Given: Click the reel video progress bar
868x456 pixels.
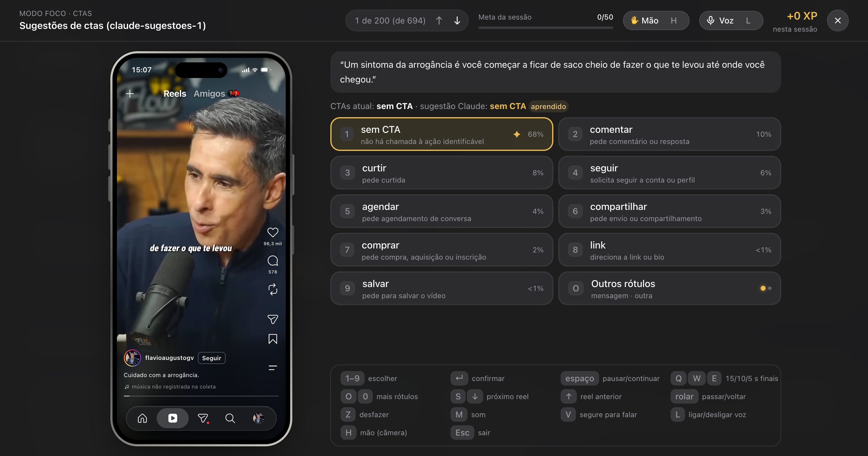Looking at the screenshot, I should coord(201,396).
